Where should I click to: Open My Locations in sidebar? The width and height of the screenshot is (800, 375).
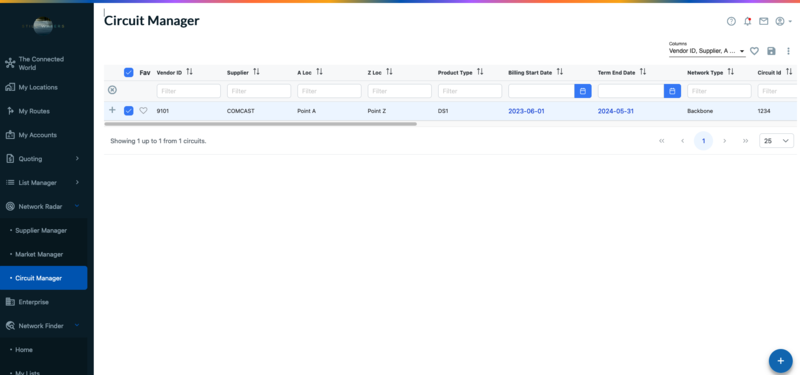click(x=44, y=87)
